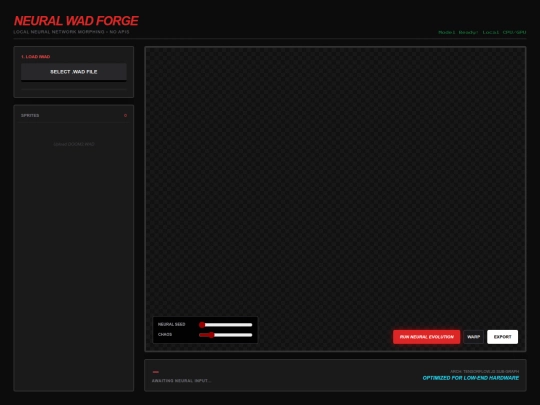540x405 pixels.
Task: Click the WARP button
Action: click(474, 337)
